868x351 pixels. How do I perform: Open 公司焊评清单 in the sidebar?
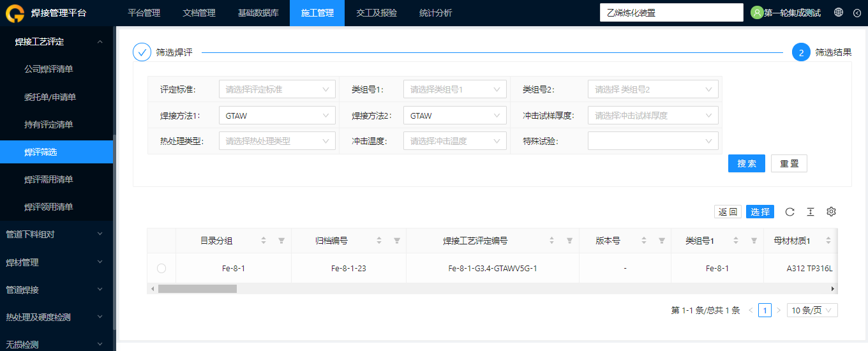(x=56, y=69)
